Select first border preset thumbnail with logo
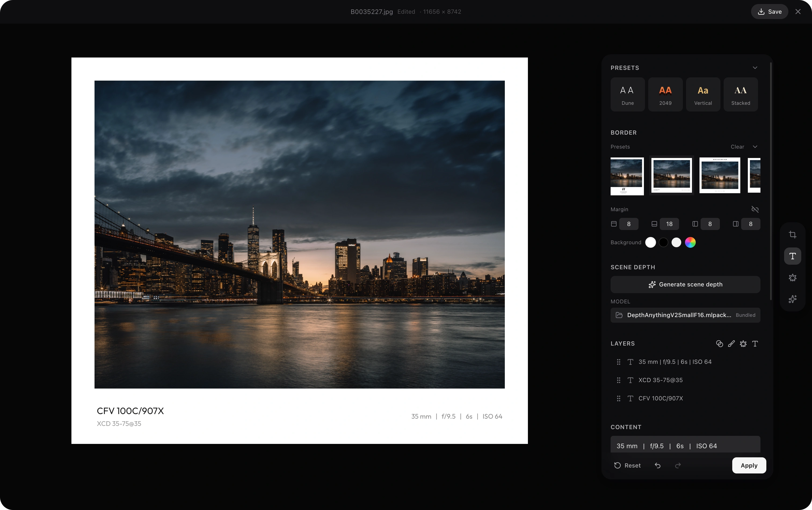Screen dimensions: 812x510 pos(627,176)
